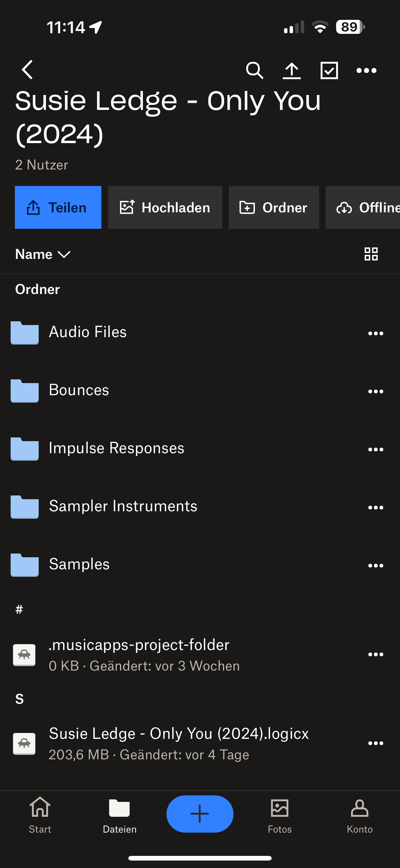Tap the blue plus add button

200,814
